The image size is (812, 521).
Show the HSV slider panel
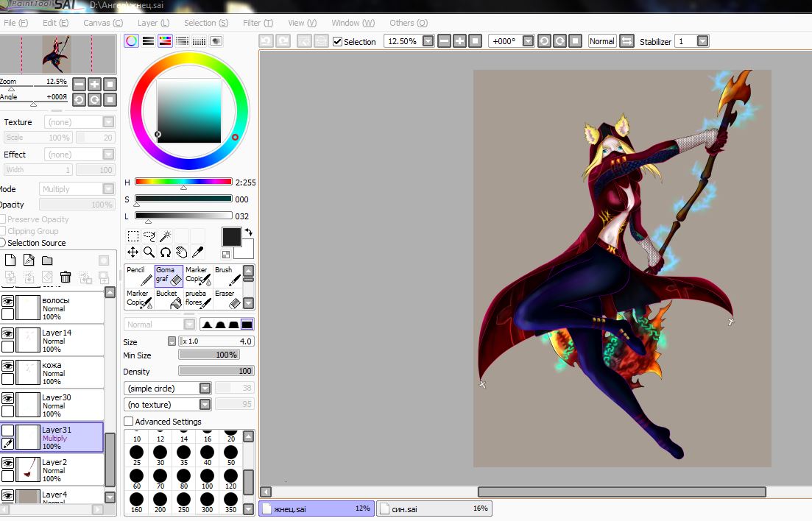(165, 41)
